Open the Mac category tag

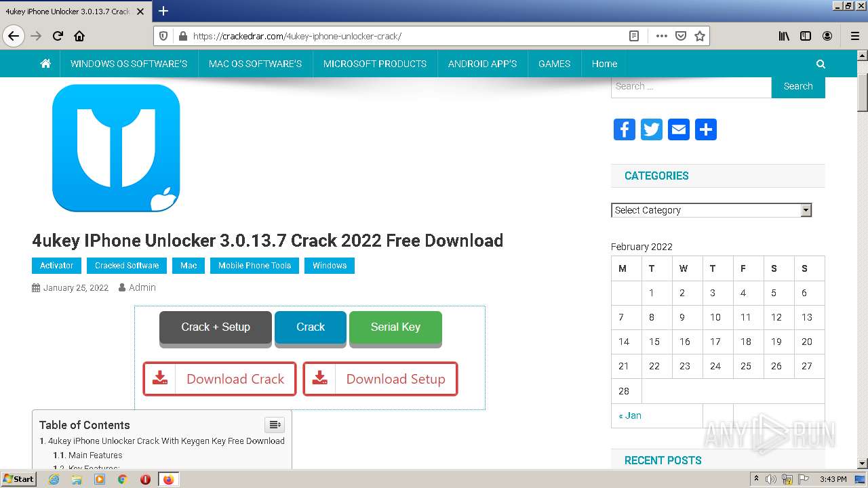coord(189,266)
